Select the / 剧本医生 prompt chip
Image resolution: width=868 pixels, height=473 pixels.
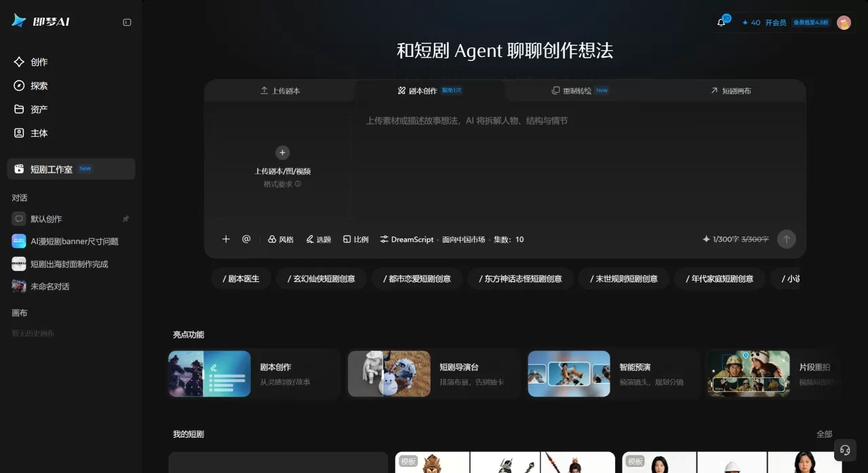click(241, 279)
